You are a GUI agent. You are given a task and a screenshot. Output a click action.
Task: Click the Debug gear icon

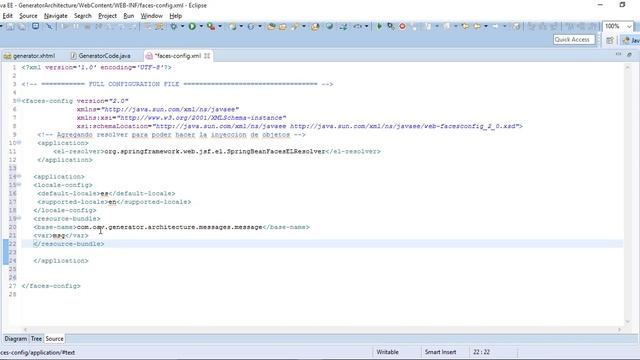pyautogui.click(x=173, y=27)
